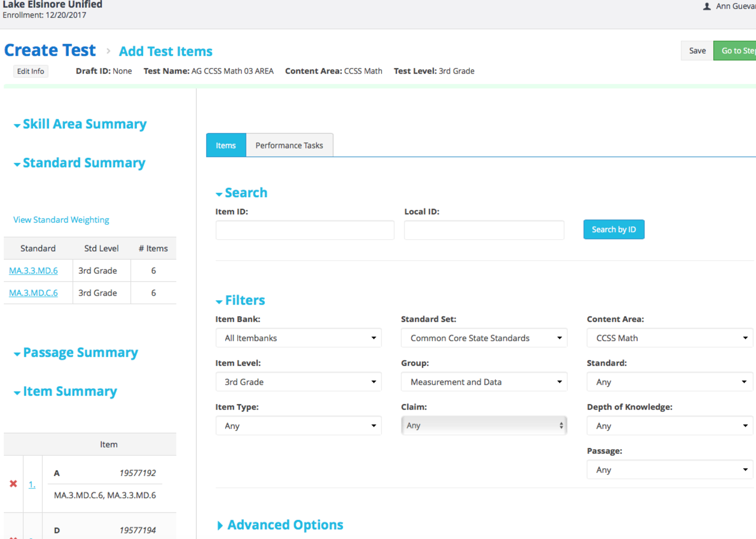Image resolution: width=756 pixels, height=539 pixels.
Task: Click the Edit Info button
Action: tap(31, 71)
